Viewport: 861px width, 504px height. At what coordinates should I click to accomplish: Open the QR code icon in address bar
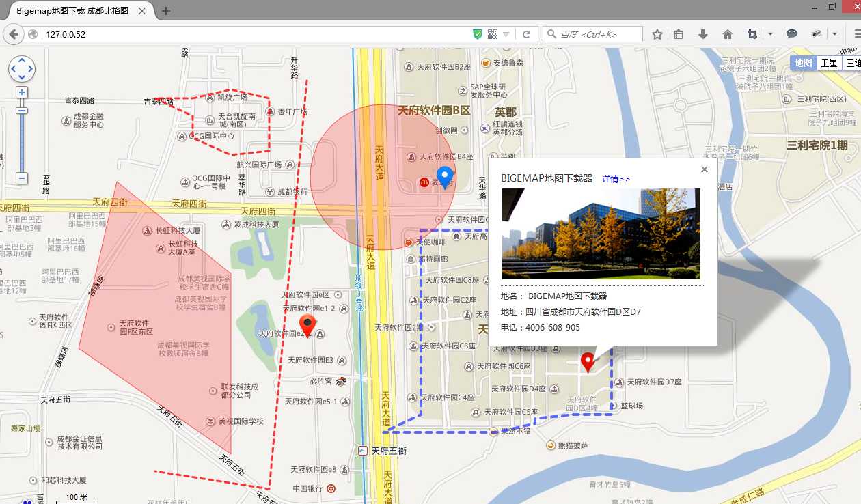493,34
